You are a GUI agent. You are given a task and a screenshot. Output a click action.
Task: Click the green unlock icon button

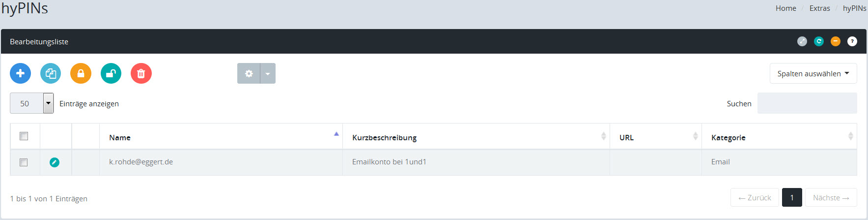pyautogui.click(x=111, y=73)
